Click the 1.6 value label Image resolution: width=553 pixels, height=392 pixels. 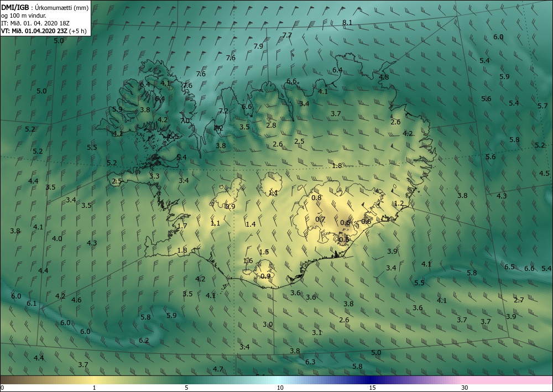248,261
